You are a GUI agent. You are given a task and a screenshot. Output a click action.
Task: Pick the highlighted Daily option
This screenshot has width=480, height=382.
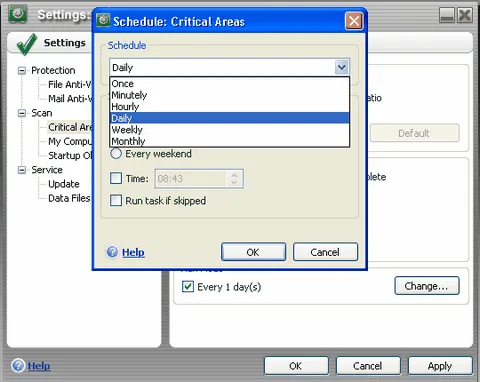point(230,118)
